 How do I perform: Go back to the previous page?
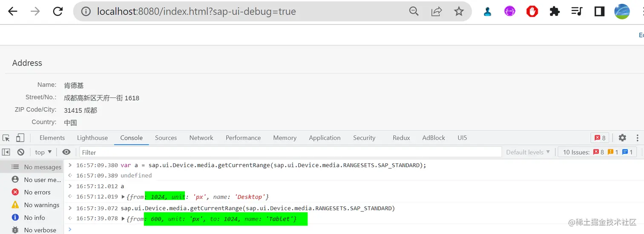click(x=13, y=11)
